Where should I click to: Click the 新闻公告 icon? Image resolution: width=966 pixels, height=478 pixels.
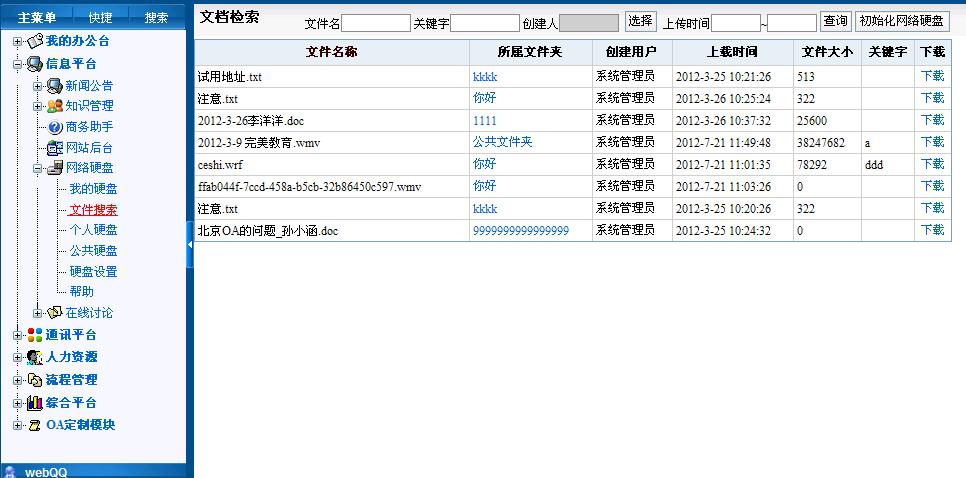[x=54, y=86]
